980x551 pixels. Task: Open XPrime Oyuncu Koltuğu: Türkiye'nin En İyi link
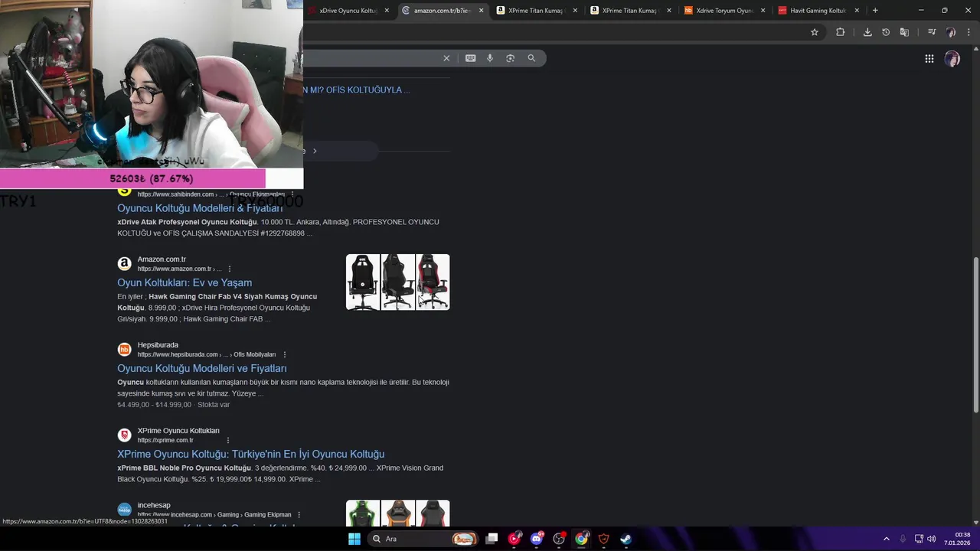251,454
